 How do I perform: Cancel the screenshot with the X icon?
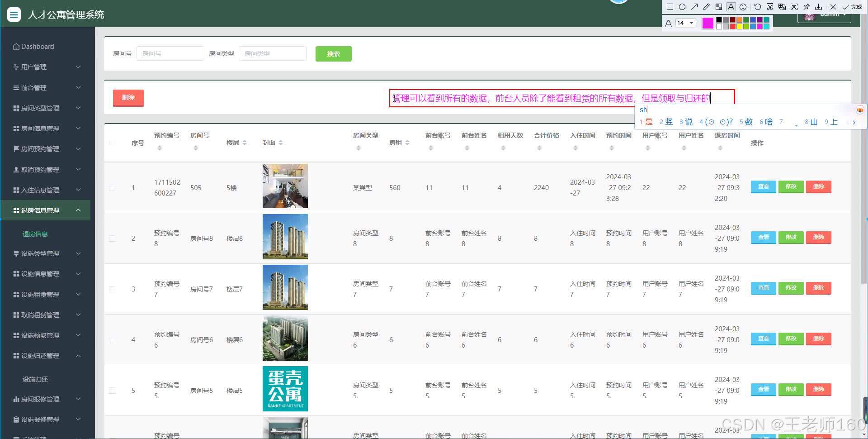(x=833, y=7)
